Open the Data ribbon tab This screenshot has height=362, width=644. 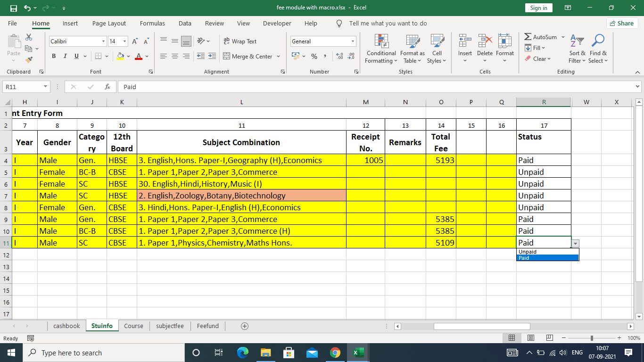185,23
